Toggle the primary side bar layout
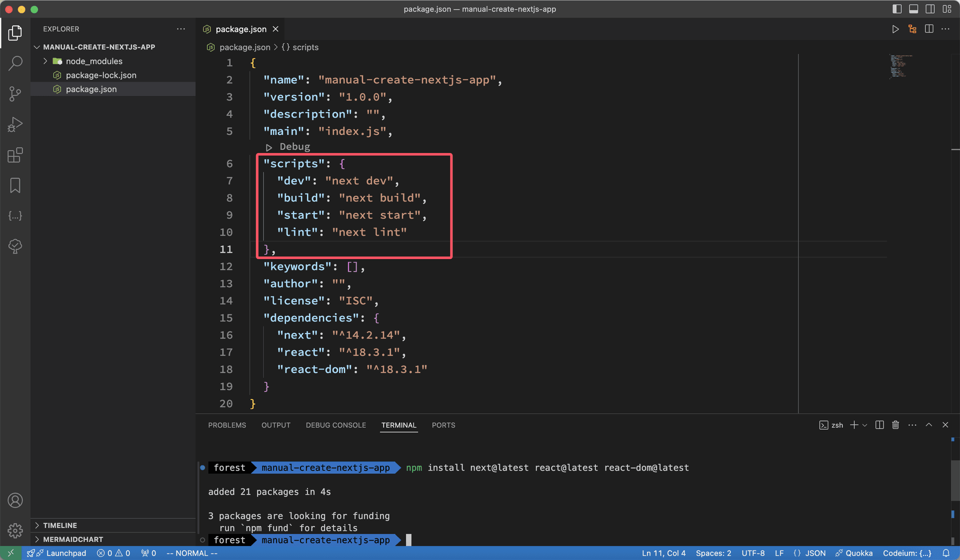Screen dimensions: 960x560 click(x=897, y=9)
